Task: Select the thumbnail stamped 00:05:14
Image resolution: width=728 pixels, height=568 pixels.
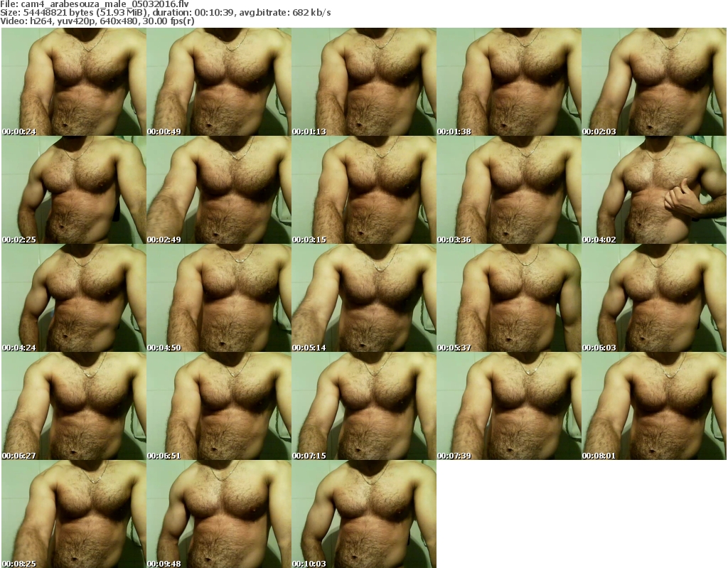Action: tap(364, 298)
